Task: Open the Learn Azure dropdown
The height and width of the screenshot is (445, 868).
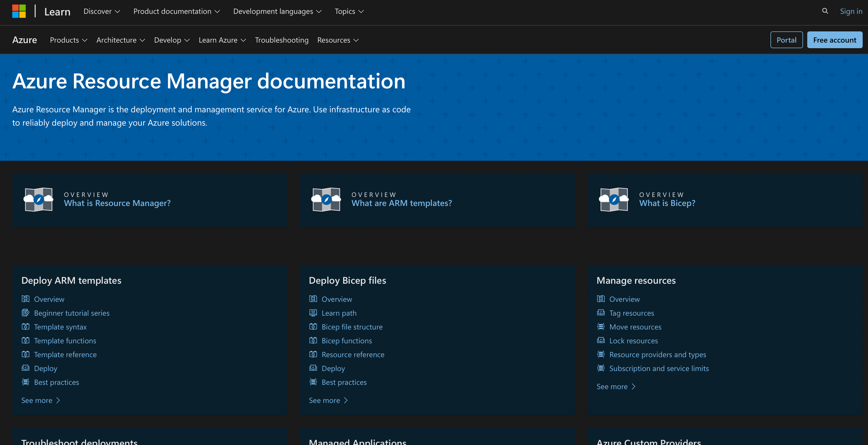Action: pos(222,40)
